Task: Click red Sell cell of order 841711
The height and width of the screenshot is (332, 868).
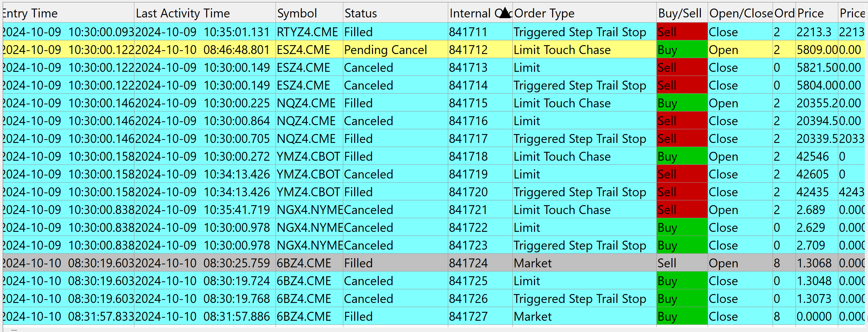Action: pos(681,32)
